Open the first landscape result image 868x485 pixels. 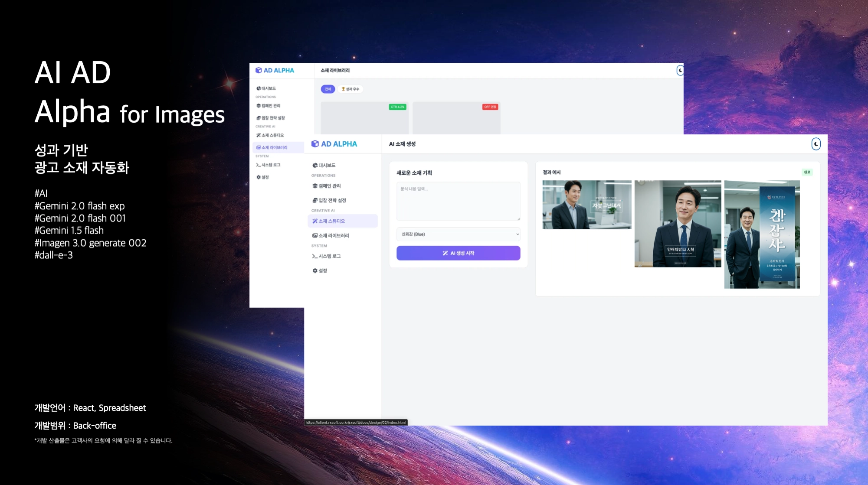point(586,205)
